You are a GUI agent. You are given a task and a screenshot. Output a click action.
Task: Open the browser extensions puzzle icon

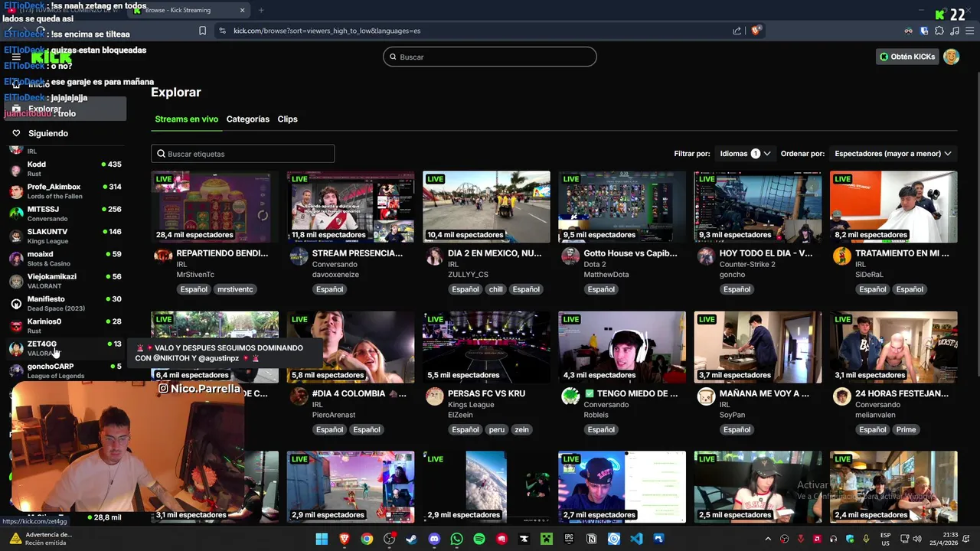click(939, 31)
